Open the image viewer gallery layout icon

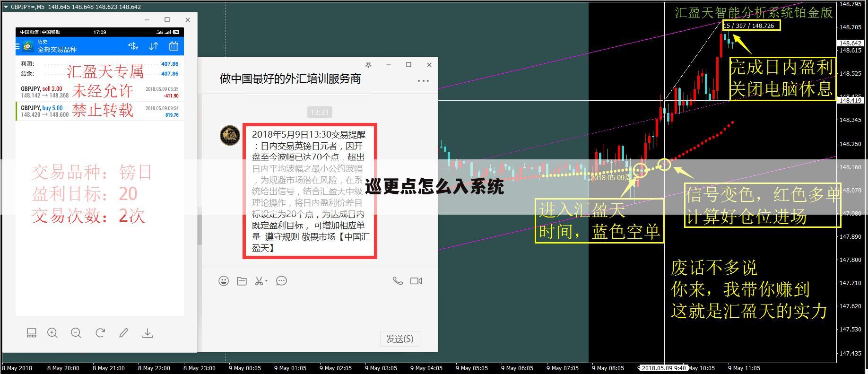[32, 333]
